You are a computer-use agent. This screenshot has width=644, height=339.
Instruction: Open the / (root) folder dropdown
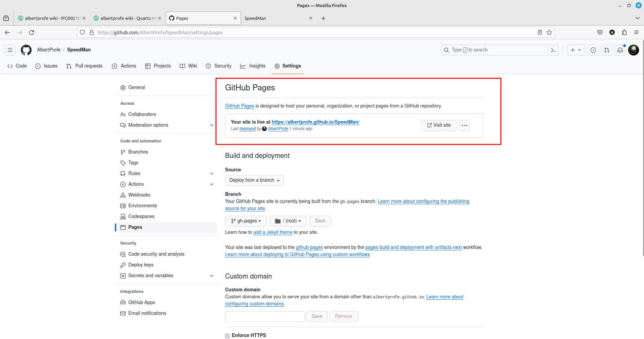pos(288,221)
